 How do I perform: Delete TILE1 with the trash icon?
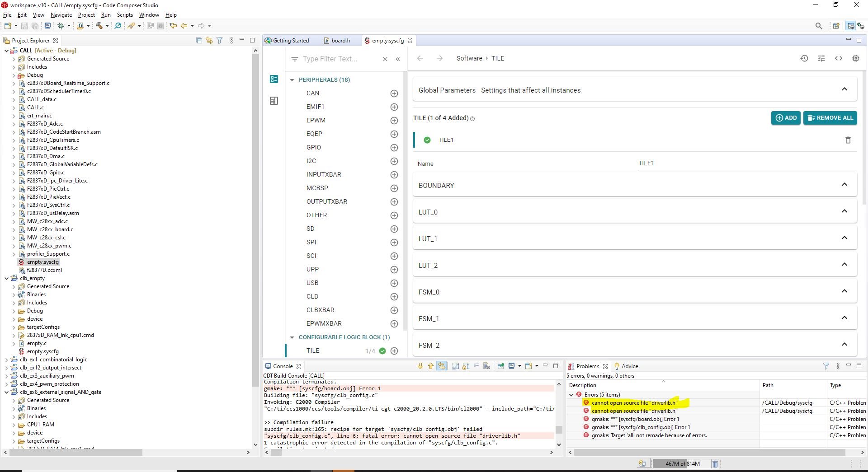[848, 140]
